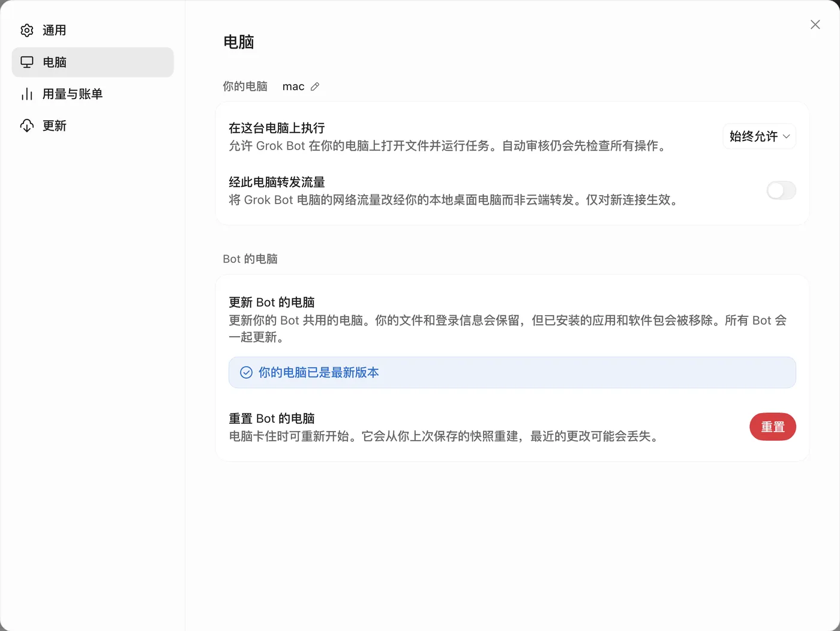Select the 电脑 sidebar item
This screenshot has width=840, height=631.
pos(92,62)
